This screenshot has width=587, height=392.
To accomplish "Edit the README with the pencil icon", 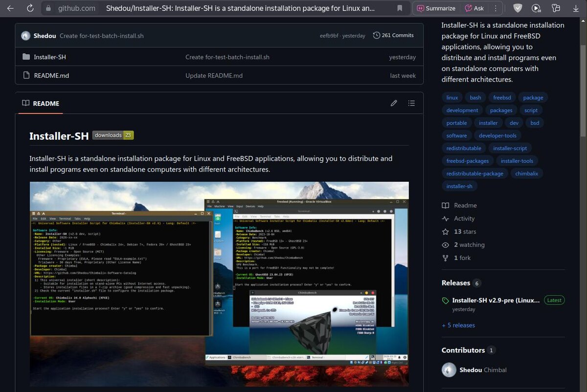I will coord(394,103).
